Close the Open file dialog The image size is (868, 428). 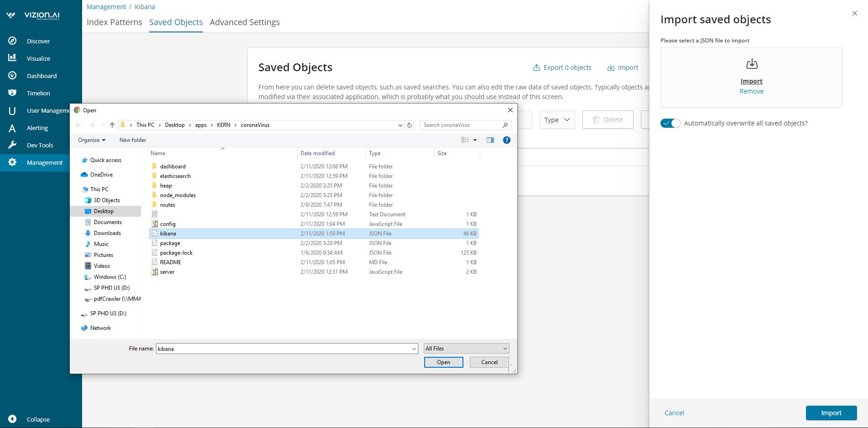click(510, 110)
